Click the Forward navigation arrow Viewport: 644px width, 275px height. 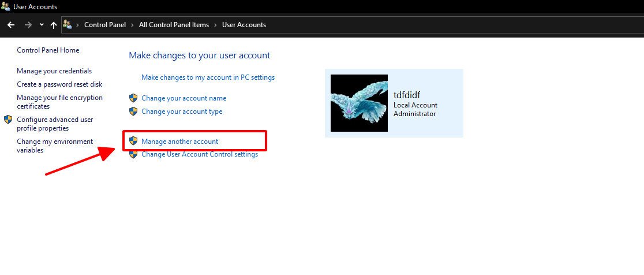pos(28,25)
